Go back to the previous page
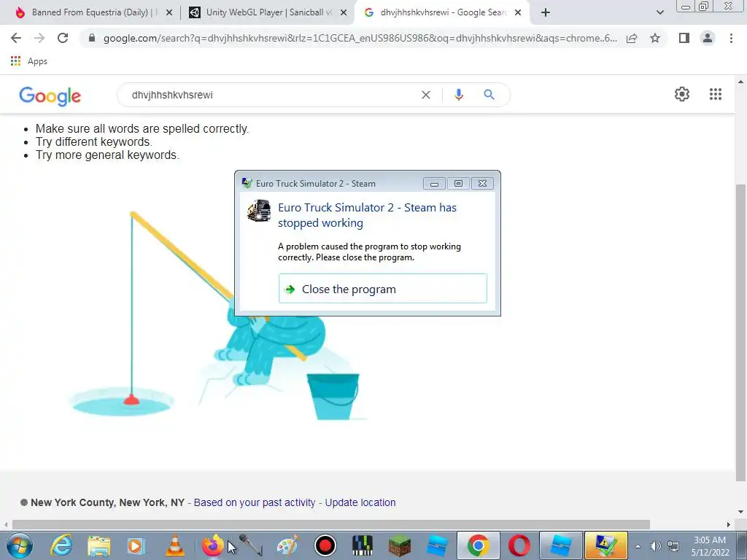Screen dimensions: 747x560 (16, 38)
